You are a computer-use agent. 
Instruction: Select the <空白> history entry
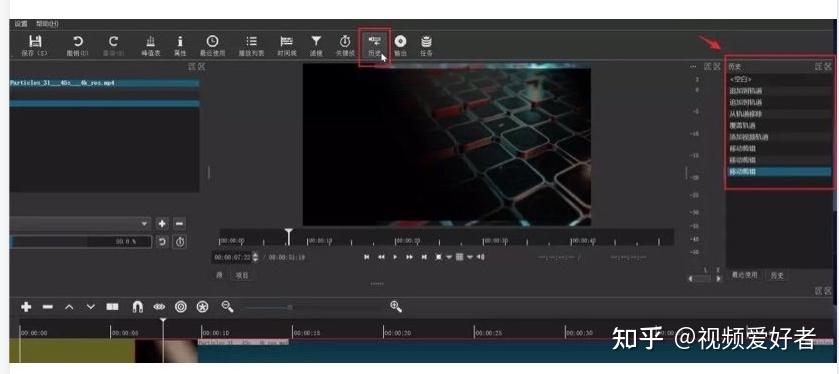click(779, 79)
